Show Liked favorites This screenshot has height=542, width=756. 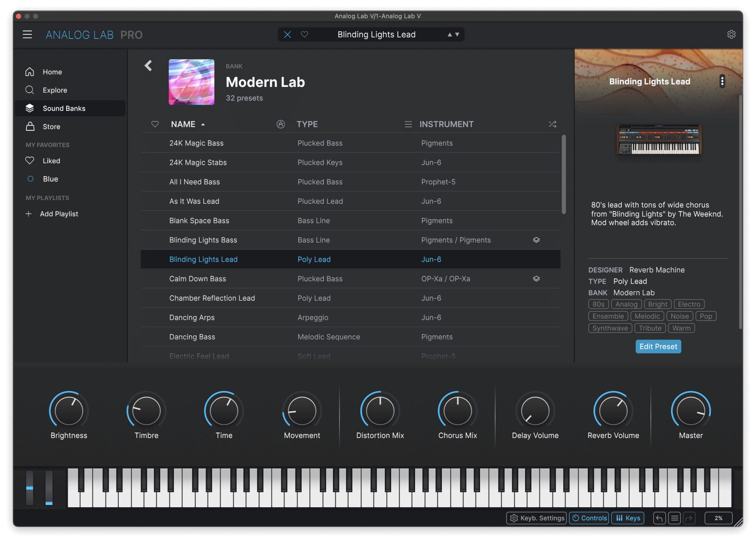[x=70, y=161]
